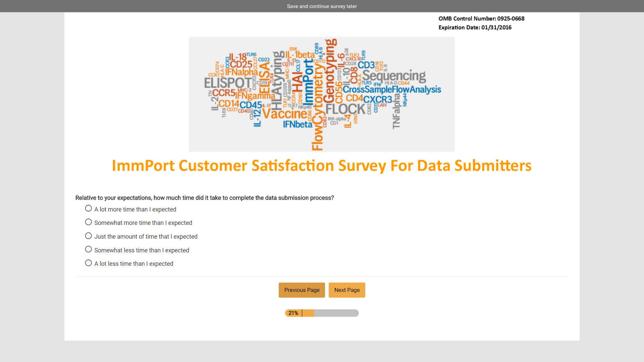Screen dimensions: 644x362
Task: Click 'Sequencing' word in the word cloud
Action: pos(394,76)
